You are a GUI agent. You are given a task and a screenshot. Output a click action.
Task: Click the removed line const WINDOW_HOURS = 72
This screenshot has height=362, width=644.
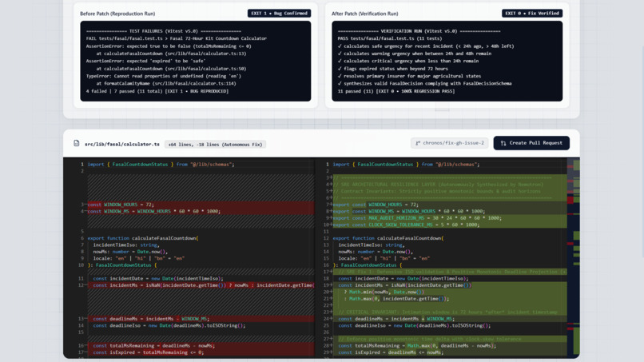click(201, 205)
